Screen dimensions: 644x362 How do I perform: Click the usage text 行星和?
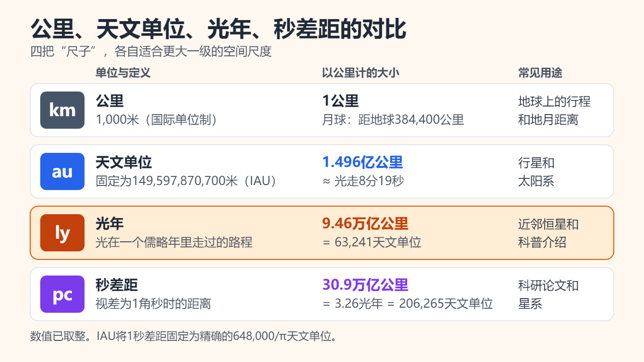coord(536,163)
